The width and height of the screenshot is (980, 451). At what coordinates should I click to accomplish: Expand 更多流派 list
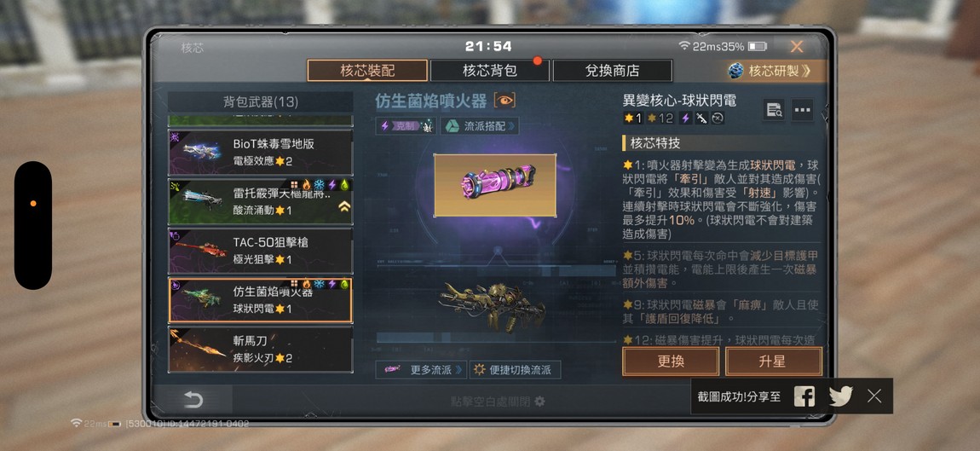coord(421,370)
